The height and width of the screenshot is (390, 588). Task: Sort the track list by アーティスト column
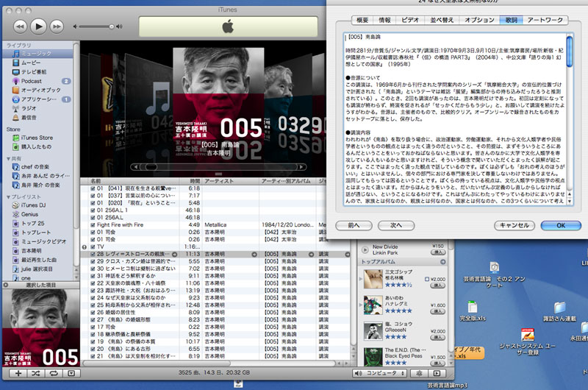click(231, 181)
